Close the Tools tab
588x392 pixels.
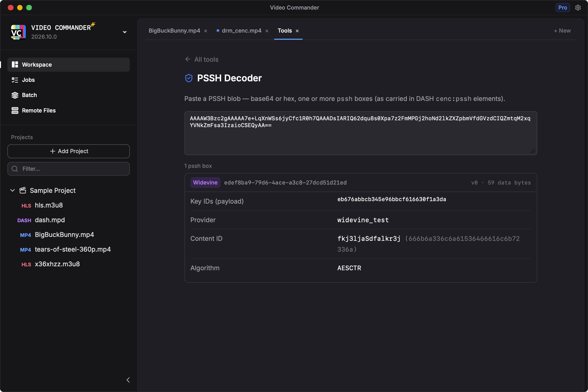[297, 31]
